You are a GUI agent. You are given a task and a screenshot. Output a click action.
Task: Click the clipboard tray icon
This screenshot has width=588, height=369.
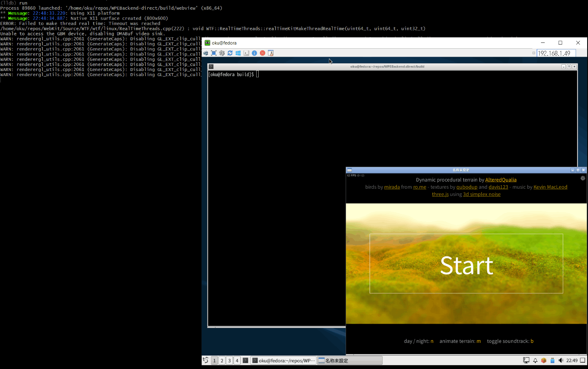pyautogui.click(x=552, y=360)
